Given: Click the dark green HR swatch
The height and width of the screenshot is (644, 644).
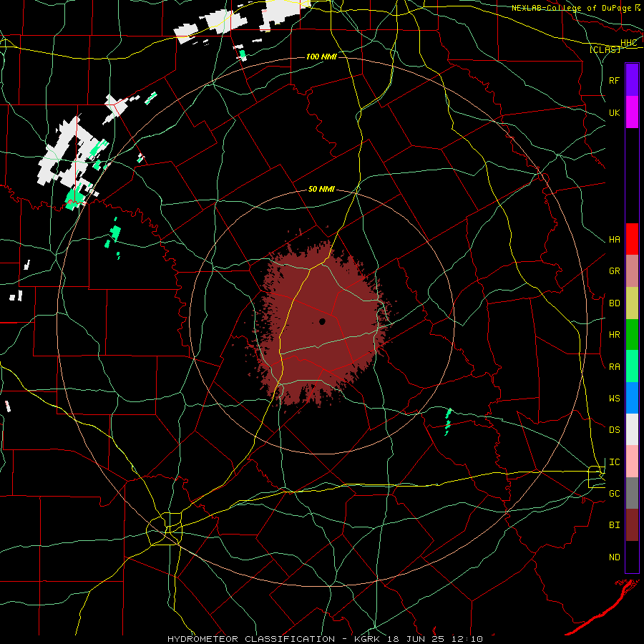Looking at the screenshot, I should [632, 335].
